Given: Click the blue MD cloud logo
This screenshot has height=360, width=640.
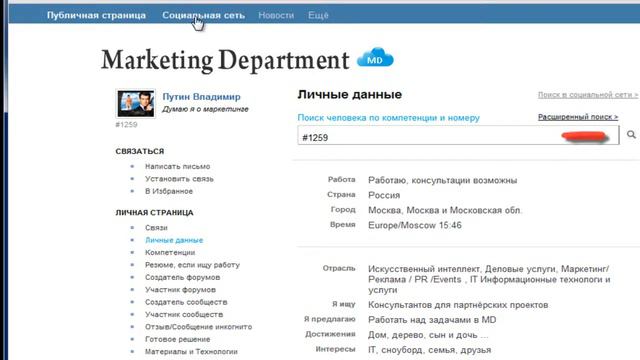Looking at the screenshot, I should (375, 58).
